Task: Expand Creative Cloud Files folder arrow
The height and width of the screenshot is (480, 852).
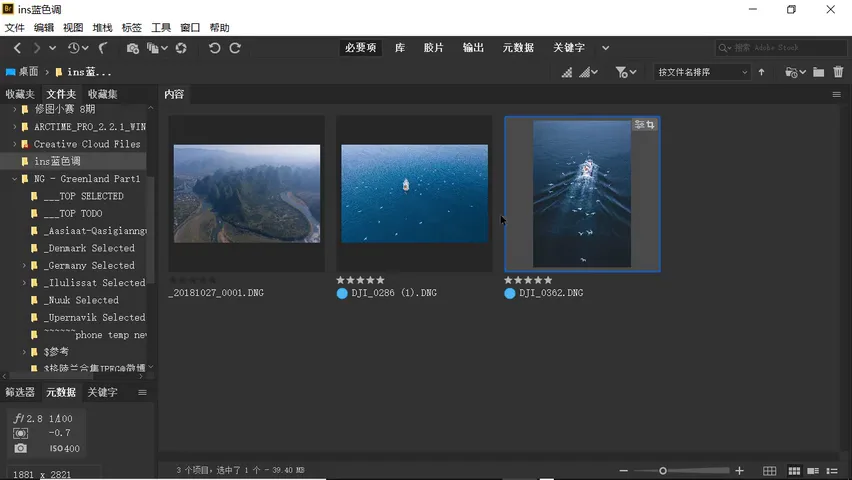Action: pyautogui.click(x=15, y=144)
